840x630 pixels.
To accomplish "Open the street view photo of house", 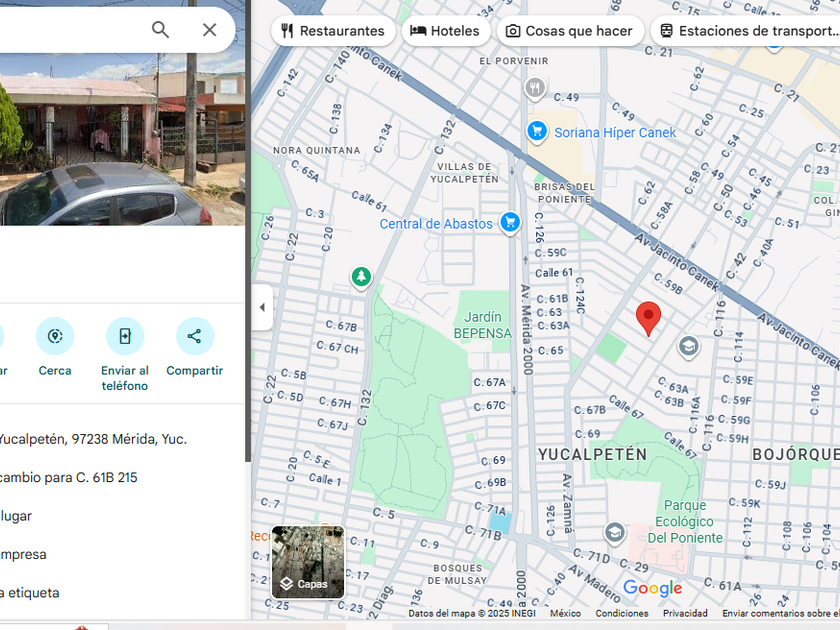I will [123, 139].
